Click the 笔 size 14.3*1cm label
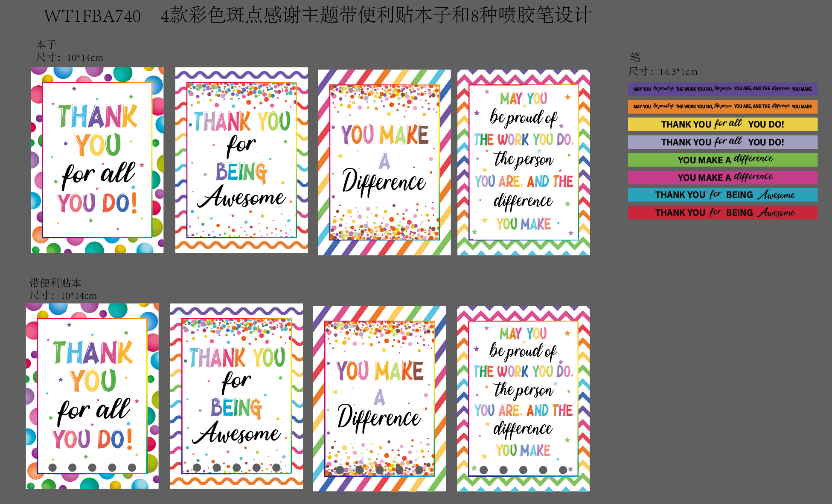Viewport: 832px width, 504px height. (x=663, y=72)
